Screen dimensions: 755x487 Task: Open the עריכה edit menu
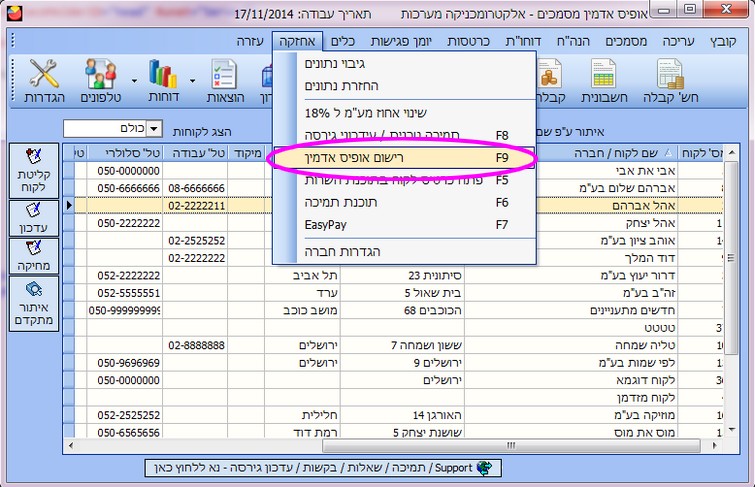(x=678, y=41)
